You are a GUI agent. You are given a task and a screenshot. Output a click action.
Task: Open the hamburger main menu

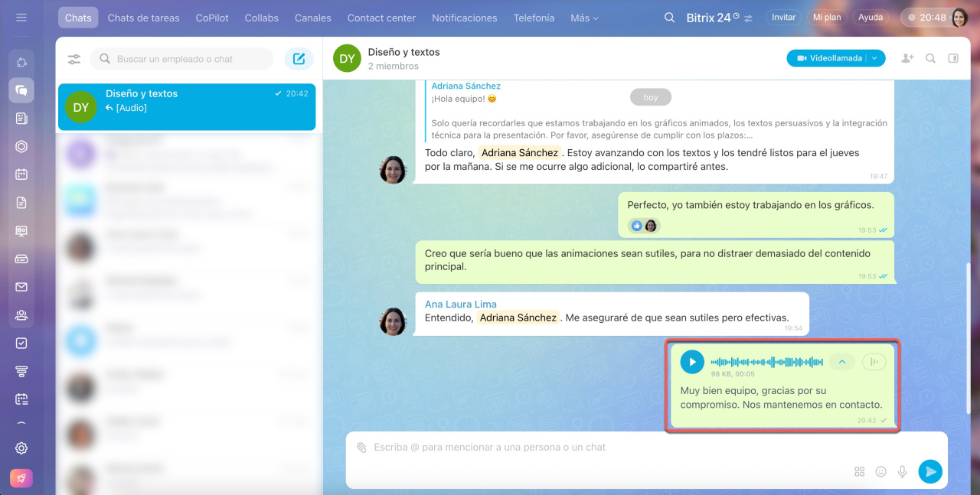pos(21,17)
